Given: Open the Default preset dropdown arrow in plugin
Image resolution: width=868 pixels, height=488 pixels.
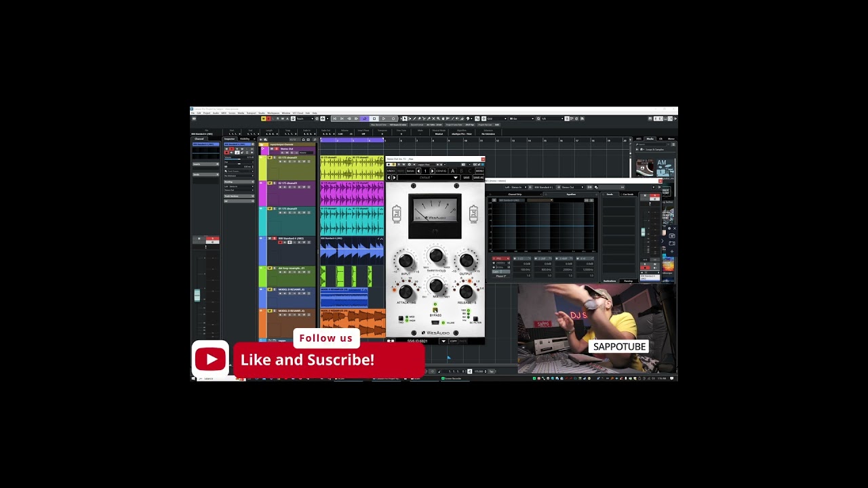Looking at the screenshot, I should 456,178.
